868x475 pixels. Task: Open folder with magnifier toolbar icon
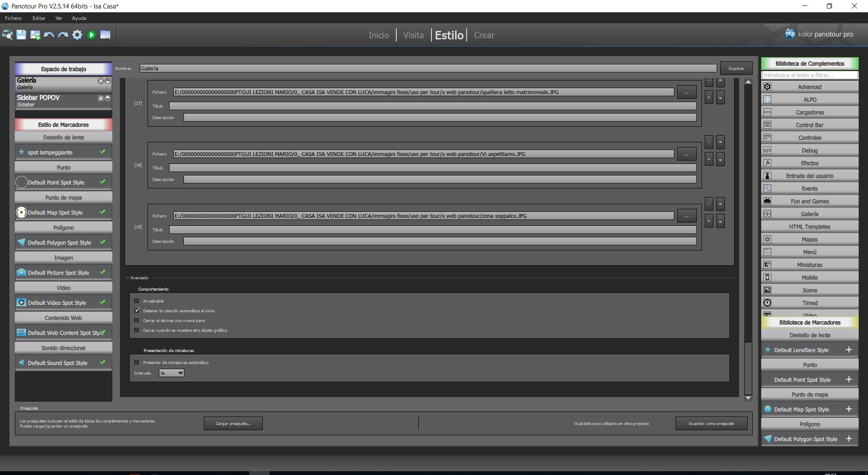pyautogui.click(x=105, y=35)
